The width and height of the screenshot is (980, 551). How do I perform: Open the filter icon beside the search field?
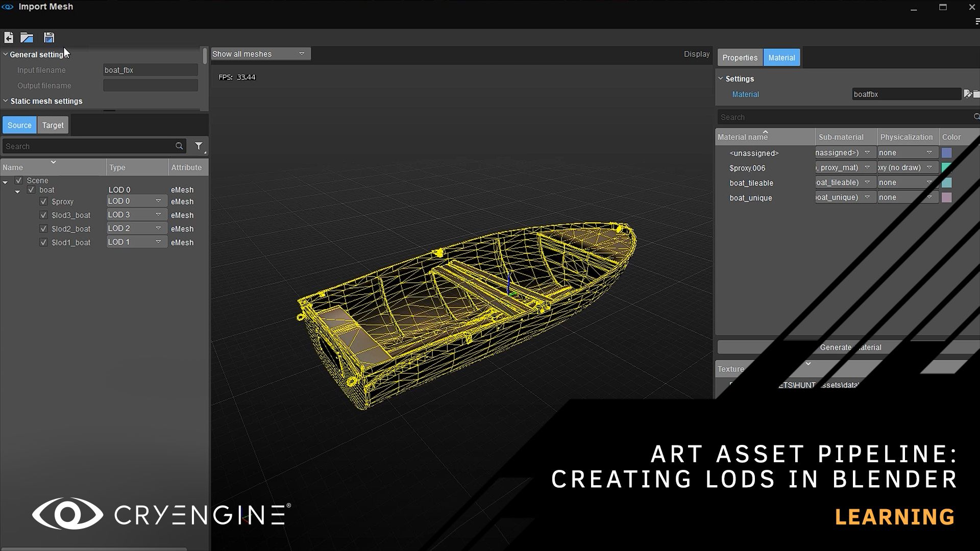[199, 146]
